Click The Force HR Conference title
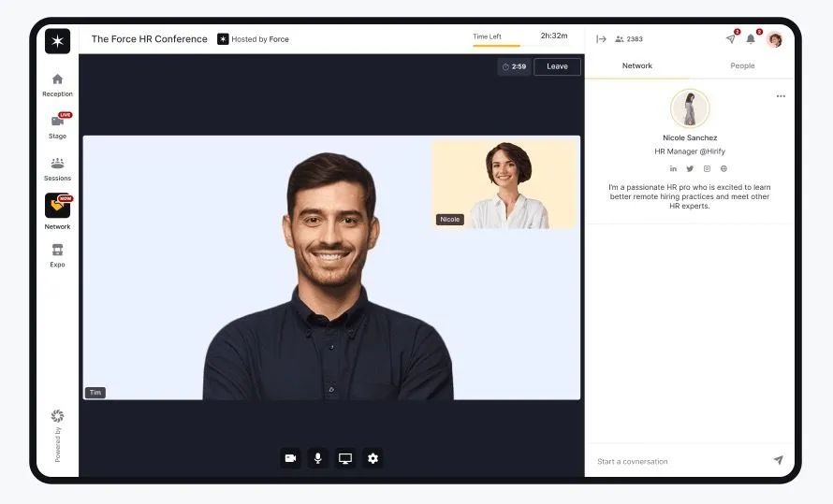The height and width of the screenshot is (504, 833). click(x=149, y=38)
